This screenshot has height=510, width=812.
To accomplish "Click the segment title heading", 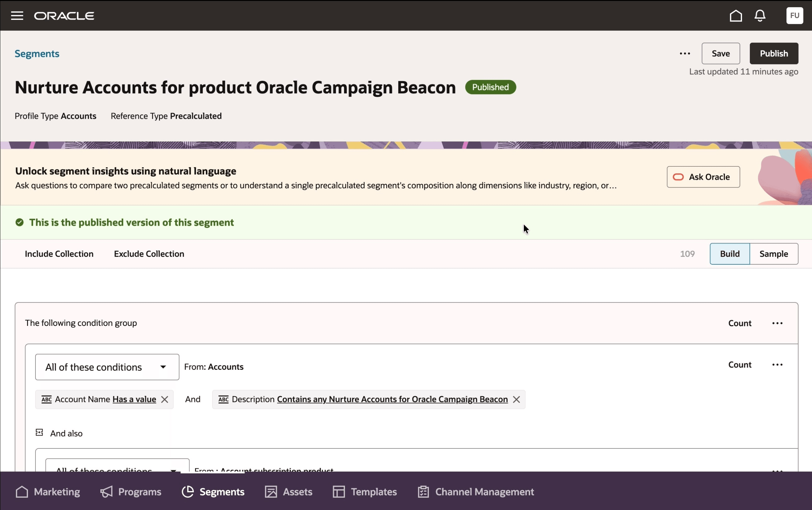I will point(236,88).
